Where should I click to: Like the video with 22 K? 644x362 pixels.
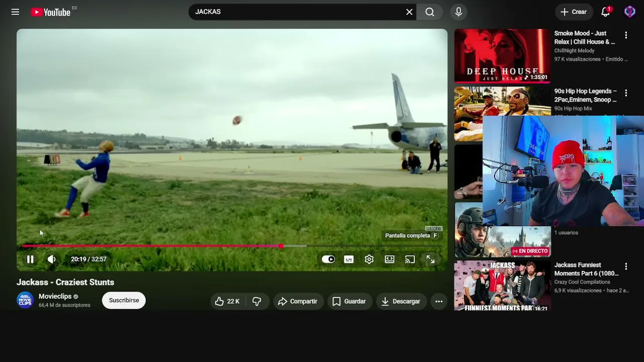pyautogui.click(x=227, y=301)
